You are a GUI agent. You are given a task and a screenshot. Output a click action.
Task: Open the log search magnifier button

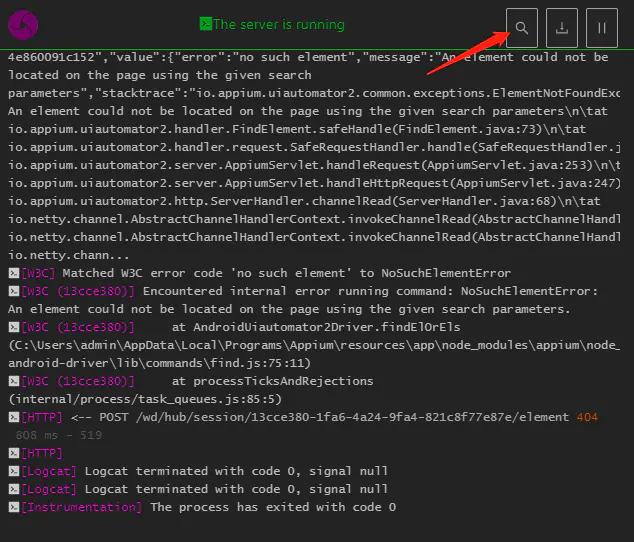click(522, 28)
